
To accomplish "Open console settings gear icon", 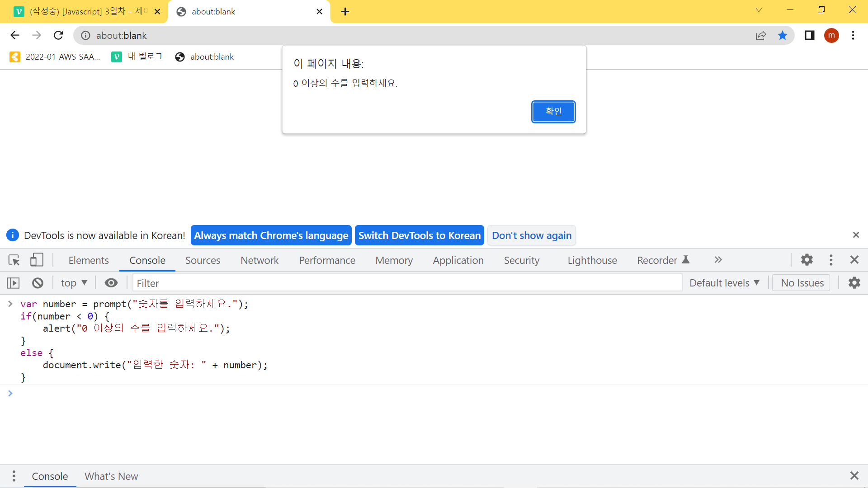I will coord(854,283).
